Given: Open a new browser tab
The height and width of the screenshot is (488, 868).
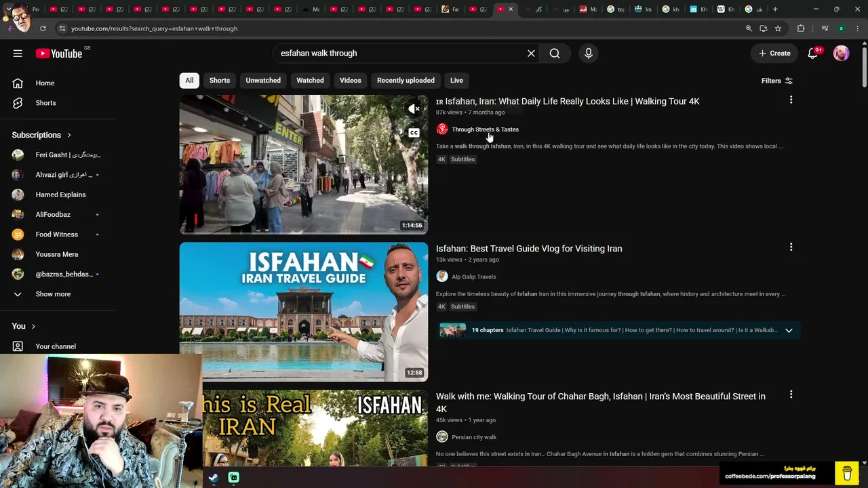Looking at the screenshot, I should (x=775, y=9).
